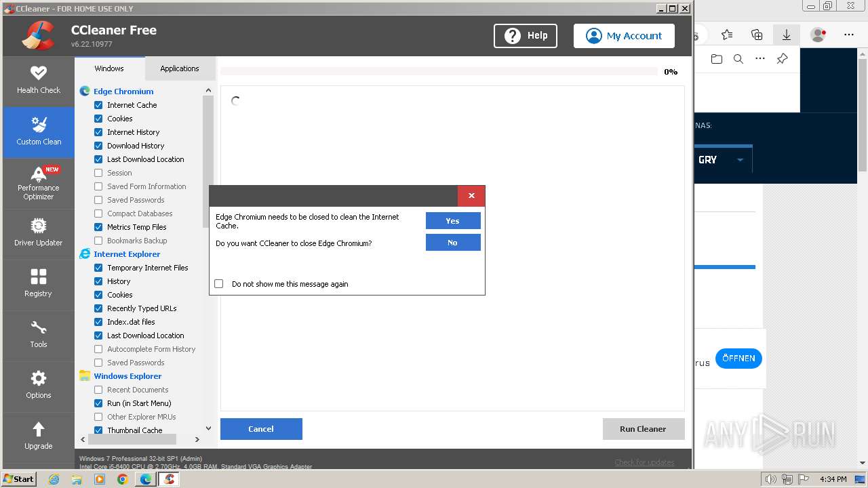868x488 pixels.
Task: Open the Registry section
Action: [39, 285]
